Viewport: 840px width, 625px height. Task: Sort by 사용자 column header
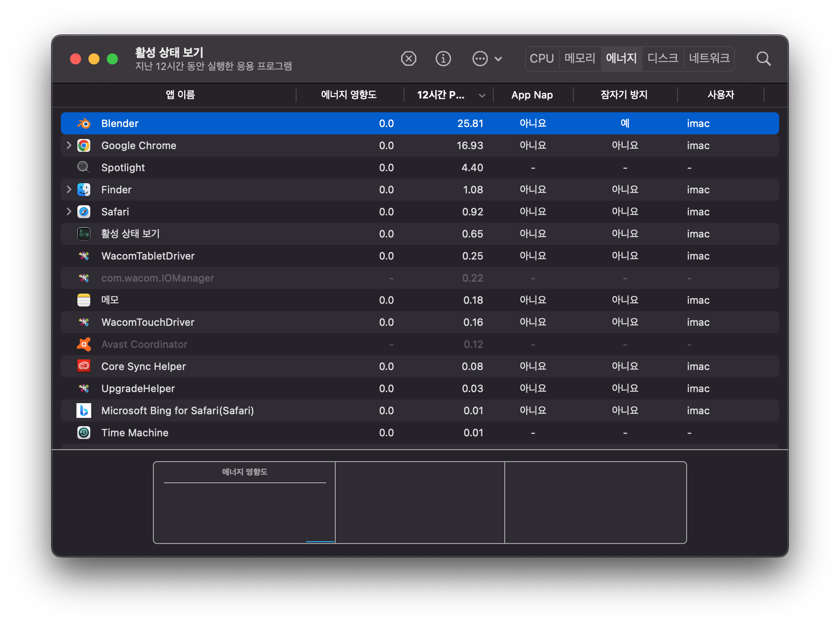[x=721, y=95]
